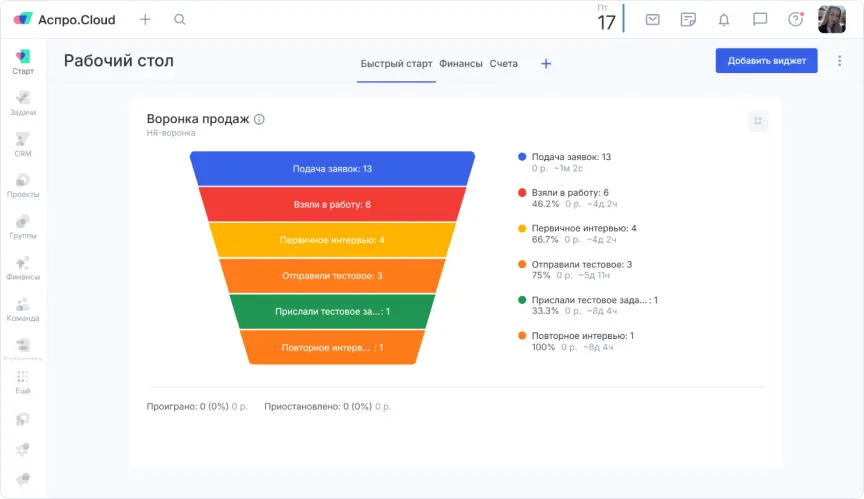
Task: Click the blue Подача заявок funnel segment
Action: [332, 169]
